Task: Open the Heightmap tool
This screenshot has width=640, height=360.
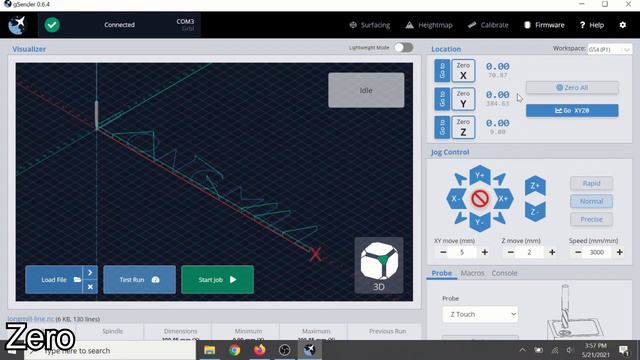Action: [429, 25]
